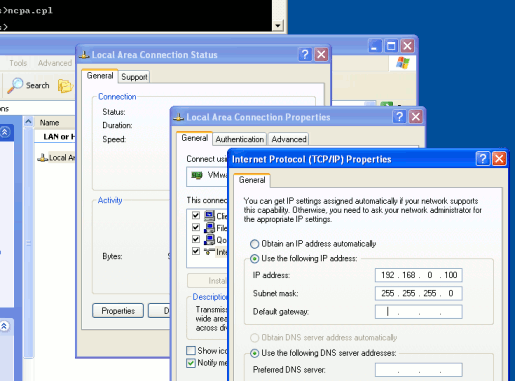The height and width of the screenshot is (381, 515).
Task: Click the Windows flag logo
Action: tap(402, 63)
